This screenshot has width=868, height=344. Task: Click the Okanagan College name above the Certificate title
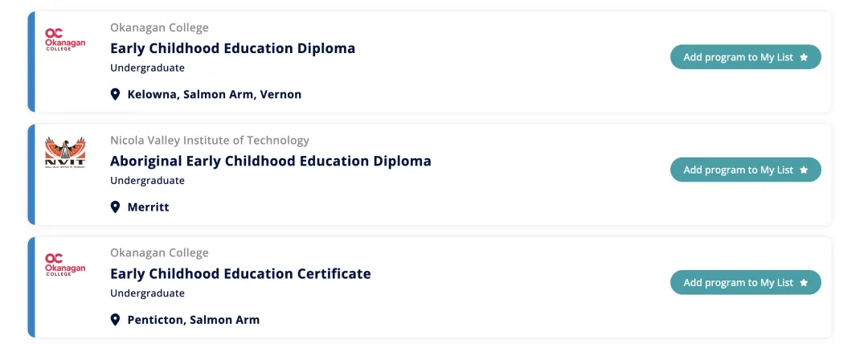pyautogui.click(x=159, y=253)
